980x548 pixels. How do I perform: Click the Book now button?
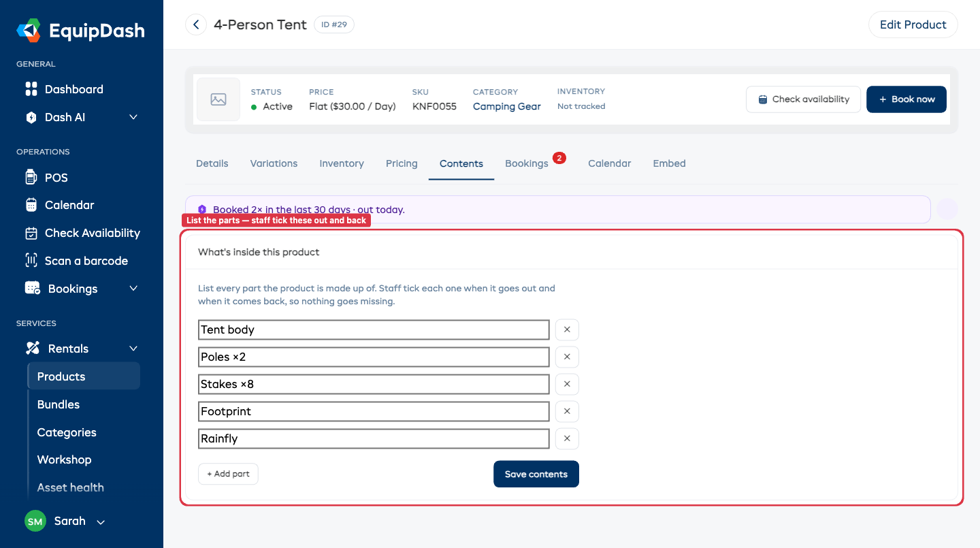coord(906,99)
